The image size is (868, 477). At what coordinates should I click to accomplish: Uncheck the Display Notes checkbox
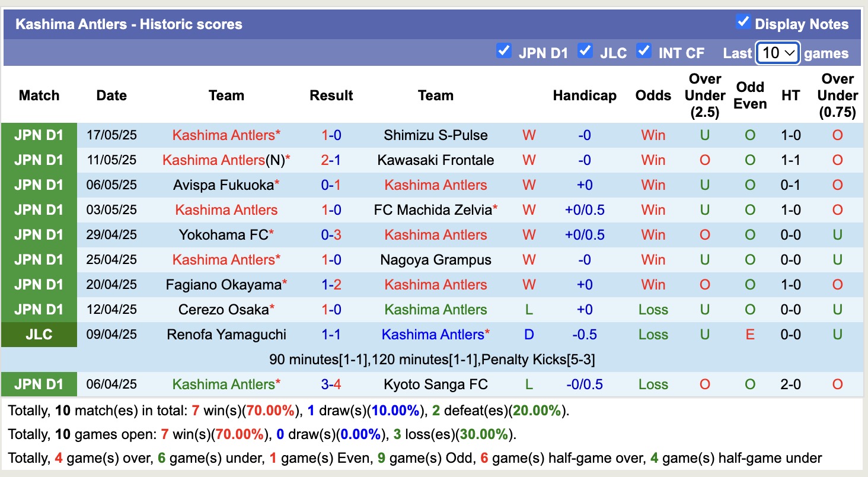coord(743,21)
